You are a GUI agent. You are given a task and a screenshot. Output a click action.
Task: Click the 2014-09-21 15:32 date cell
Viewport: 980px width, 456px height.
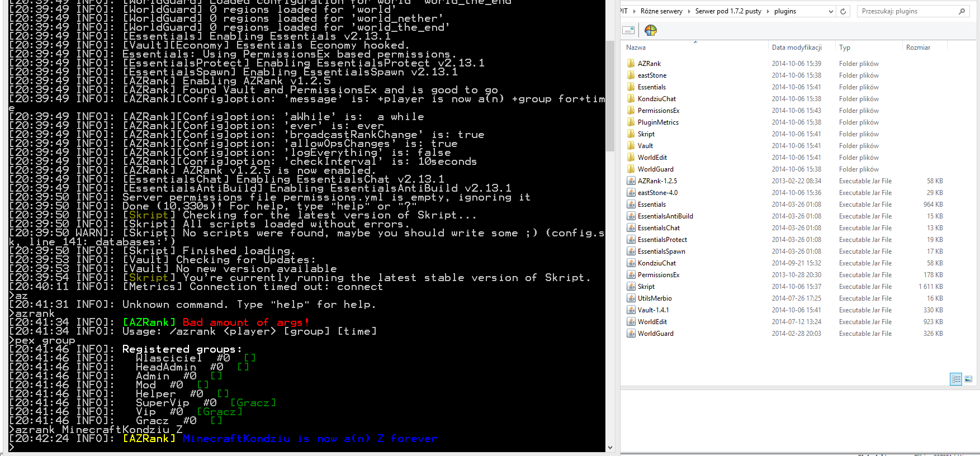click(797, 263)
